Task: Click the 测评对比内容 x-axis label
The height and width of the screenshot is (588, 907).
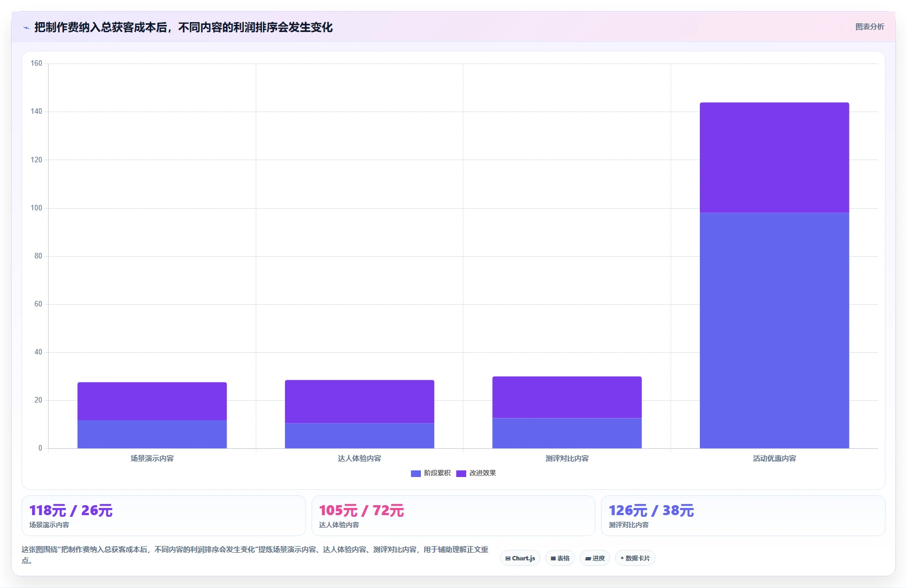Action: [567, 458]
